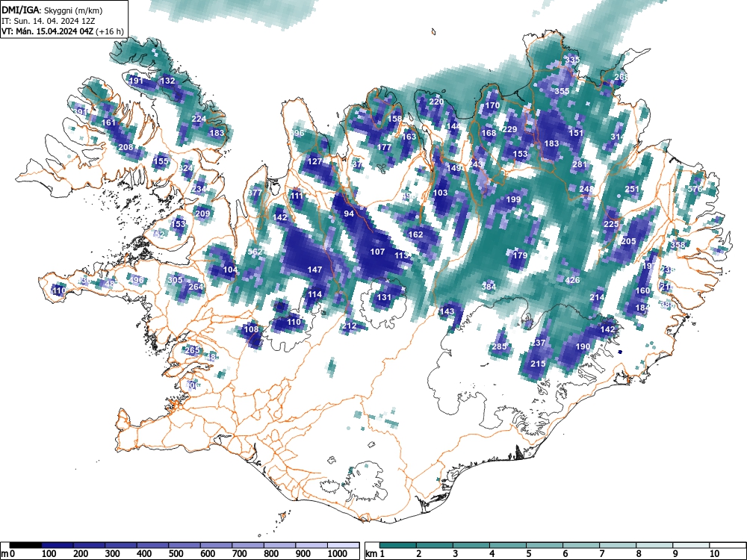
Task: Click the 155 visibility value
Action: 161,161
